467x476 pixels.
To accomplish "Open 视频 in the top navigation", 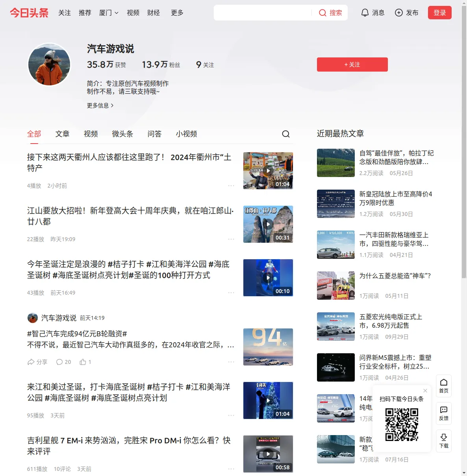I will 133,13.
